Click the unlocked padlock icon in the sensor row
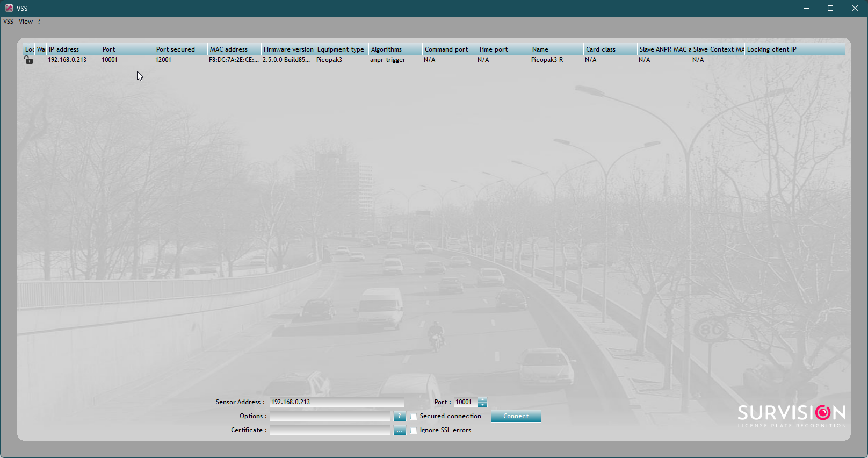This screenshot has height=458, width=868. click(28, 60)
